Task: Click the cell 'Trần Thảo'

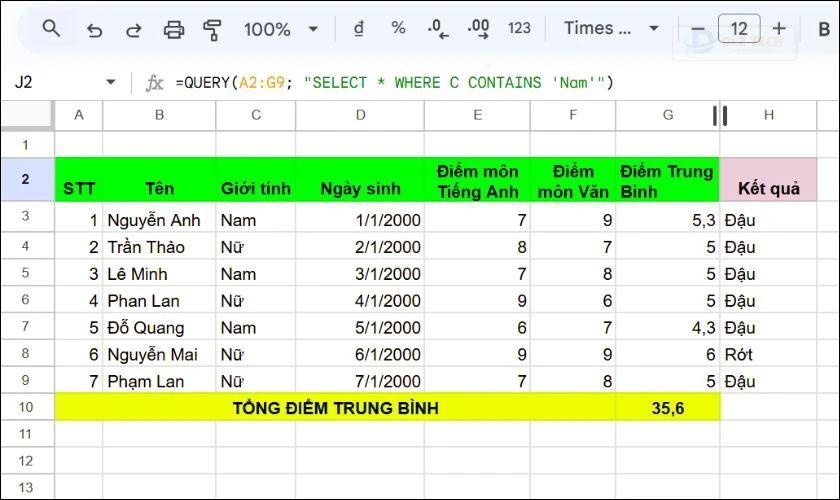Action: coord(159,247)
